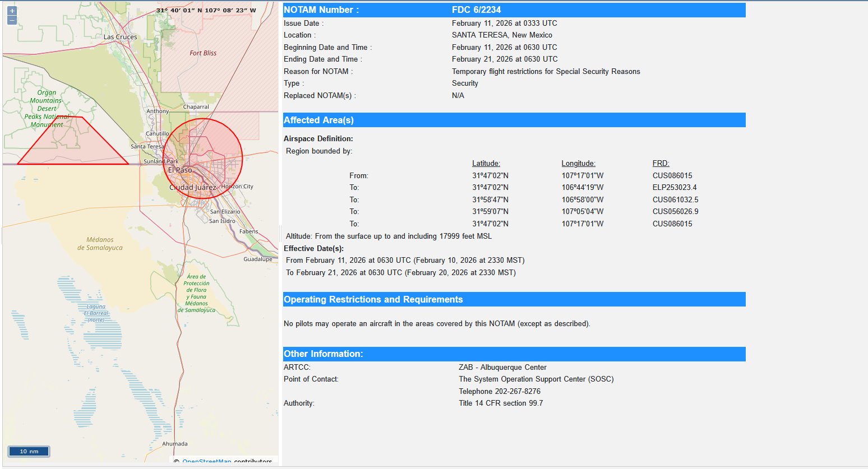This screenshot has width=868, height=469.
Task: Click the NOTAM Number header bar
Action: pos(514,10)
